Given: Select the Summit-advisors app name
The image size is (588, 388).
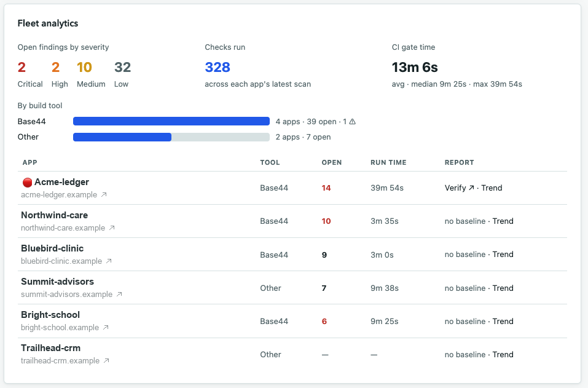Looking at the screenshot, I should pos(57,282).
